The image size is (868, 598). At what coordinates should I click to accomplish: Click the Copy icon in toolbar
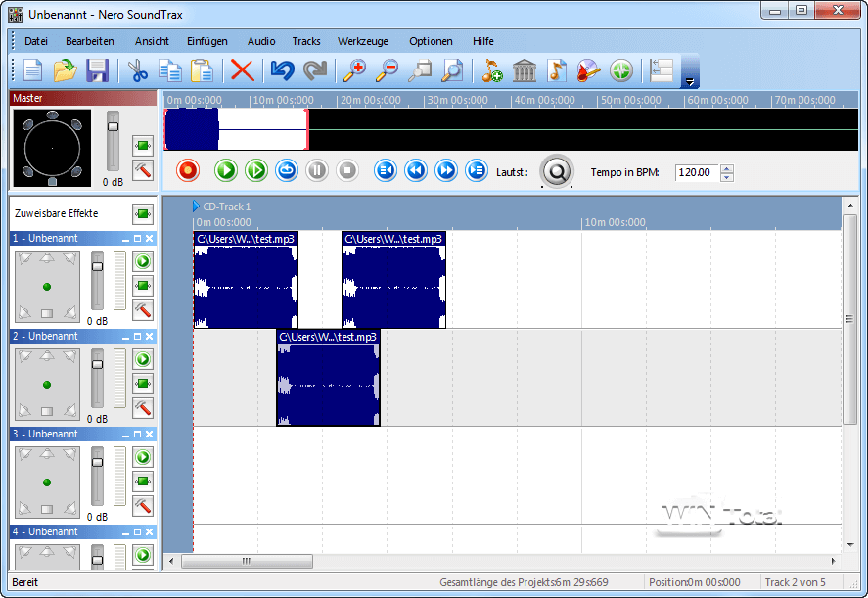[x=170, y=70]
